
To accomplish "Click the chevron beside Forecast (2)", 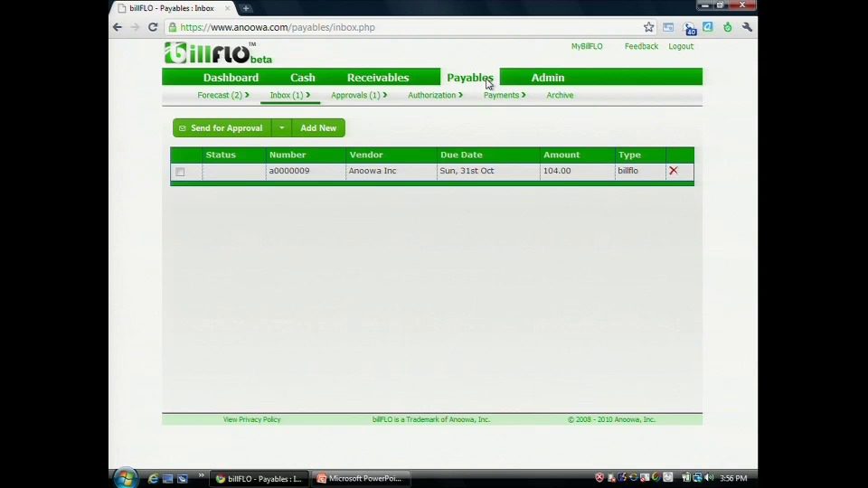I will [x=247, y=95].
